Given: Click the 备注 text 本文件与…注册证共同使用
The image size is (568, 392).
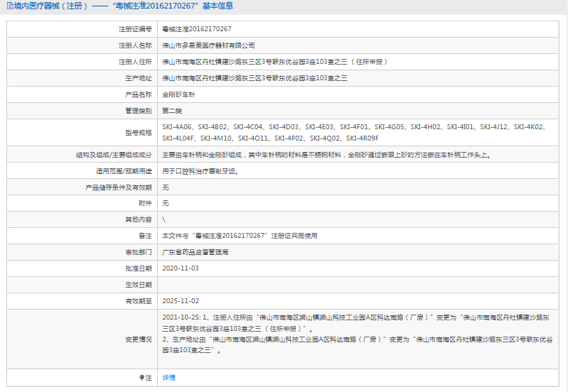Looking at the screenshot, I should [x=240, y=236].
